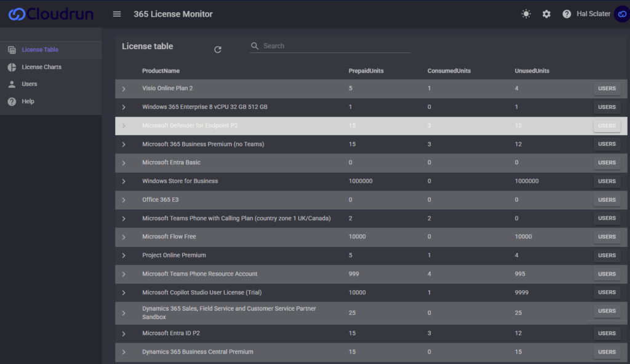Screen dimensions: 630x364
Task: Expand the Microsoft Entra Basic row
Action: pyautogui.click(x=124, y=163)
